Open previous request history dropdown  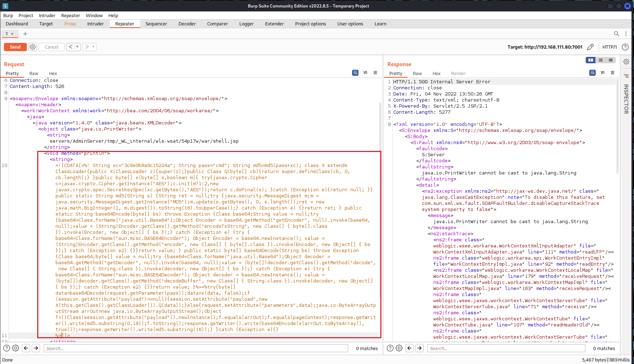point(77,47)
